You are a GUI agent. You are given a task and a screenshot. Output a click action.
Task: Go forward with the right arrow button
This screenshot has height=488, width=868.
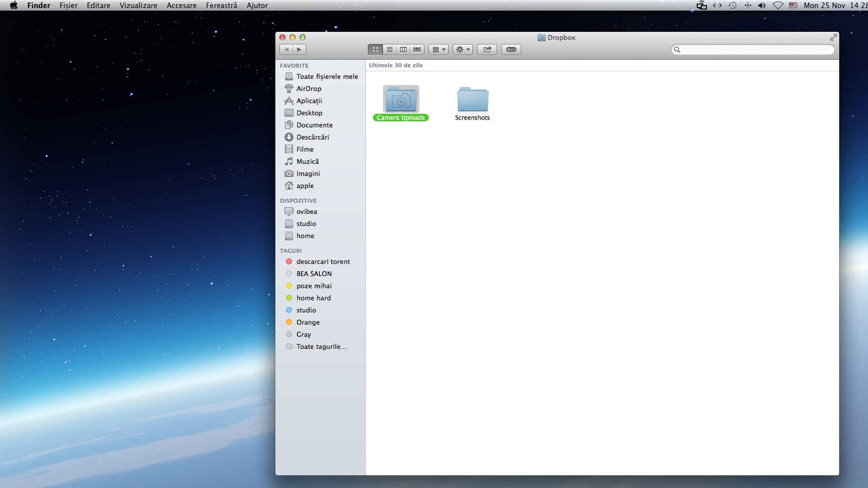300,50
